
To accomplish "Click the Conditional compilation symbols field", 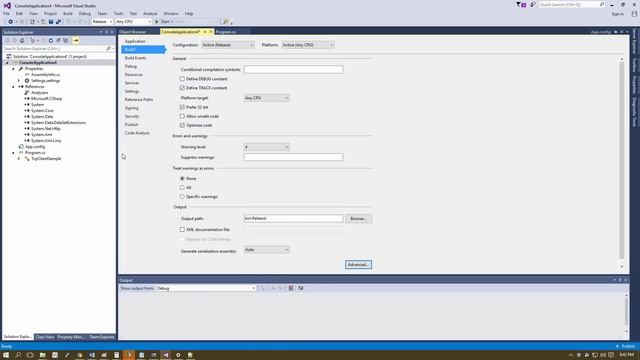I will 293,69.
